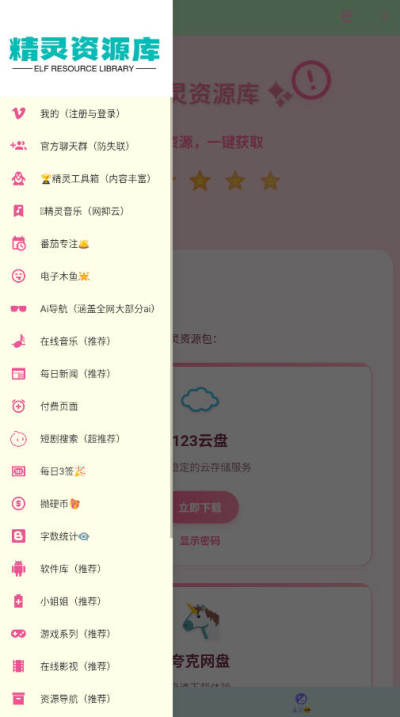Open 游戏系列（推荐）entry
Image resolution: width=400 pixels, height=717 pixels.
tap(86, 634)
